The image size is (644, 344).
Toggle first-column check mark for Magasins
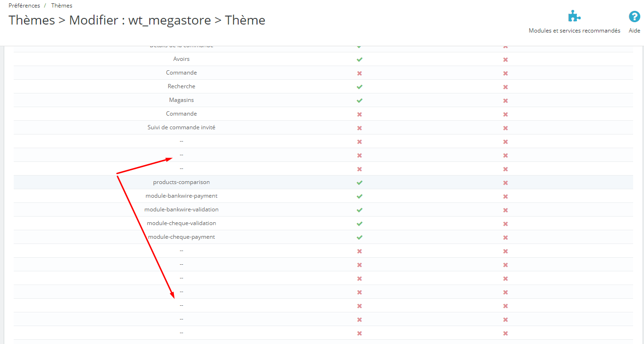[360, 101]
